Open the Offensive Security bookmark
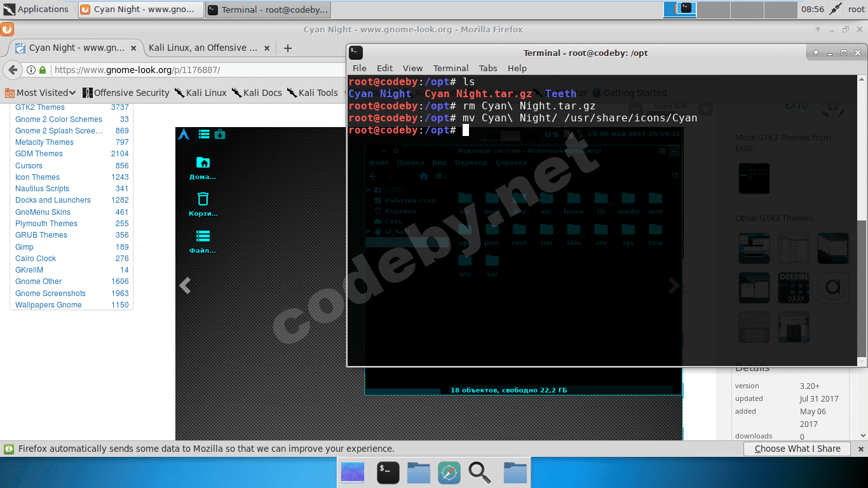Screen dimensions: 868x488 [x=126, y=93]
